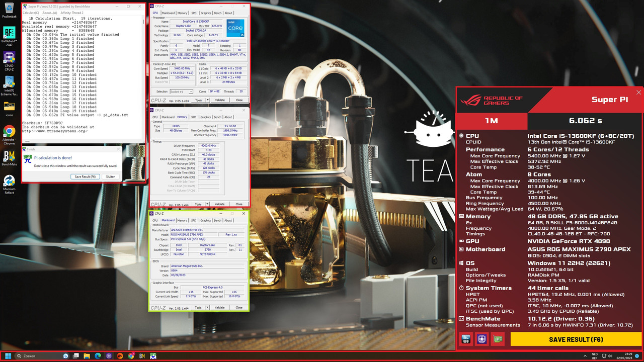Click the NVIDIA GeForce RTX 4090 value
Image resolution: width=644 pixels, height=362 pixels.
(568, 241)
